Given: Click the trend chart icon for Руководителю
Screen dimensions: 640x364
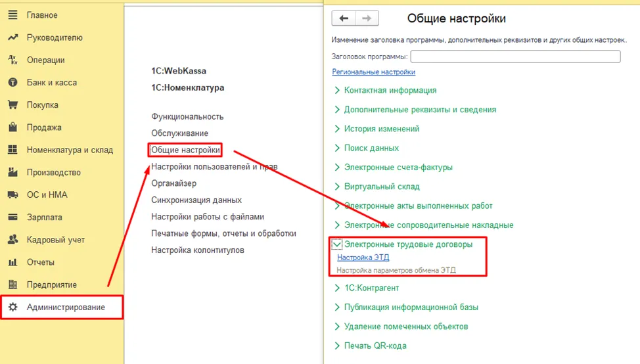Looking at the screenshot, I should pos(12,37).
